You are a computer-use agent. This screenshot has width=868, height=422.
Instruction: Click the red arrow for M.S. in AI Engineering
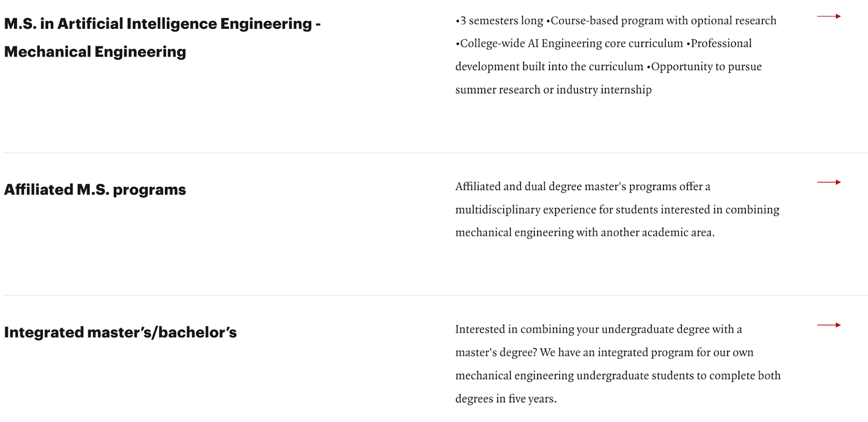(x=829, y=16)
